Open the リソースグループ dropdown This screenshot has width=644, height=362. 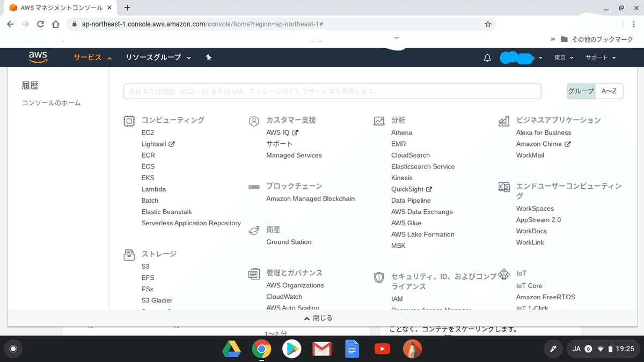[x=158, y=57]
